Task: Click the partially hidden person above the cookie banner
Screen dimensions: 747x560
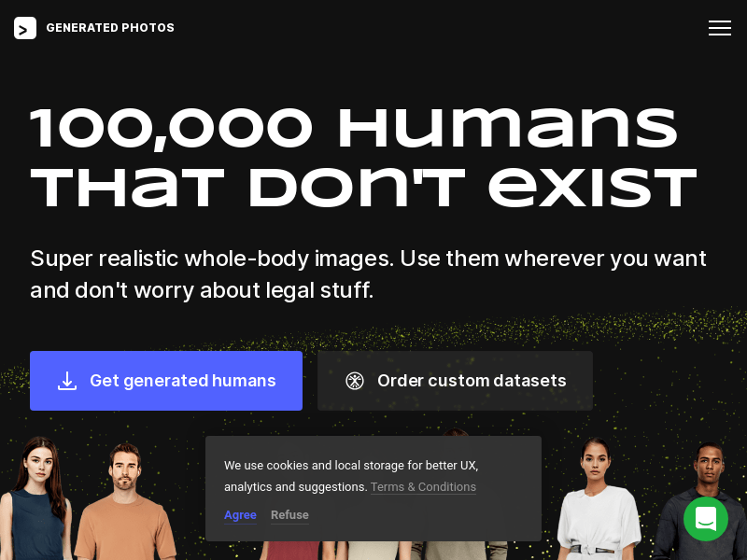Action: 456,432
